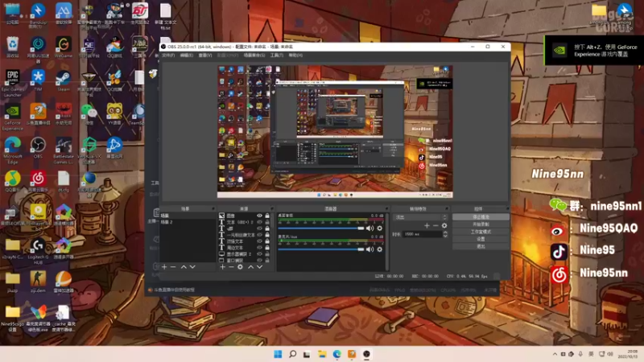Toggle lock on the 图像 source

coord(267,216)
